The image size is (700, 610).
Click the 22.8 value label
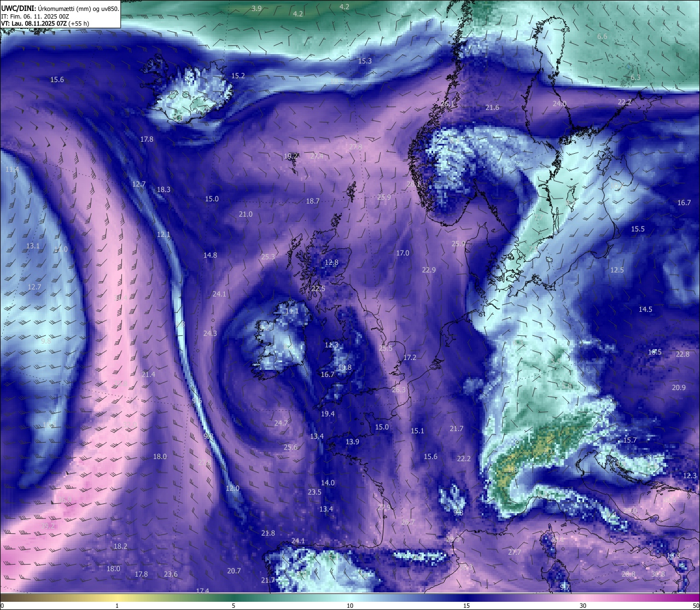pos(682,354)
